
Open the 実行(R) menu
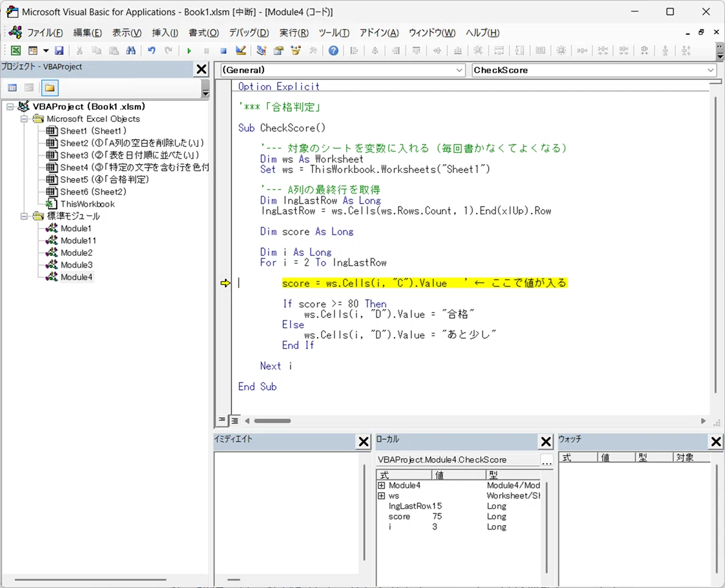[x=294, y=33]
